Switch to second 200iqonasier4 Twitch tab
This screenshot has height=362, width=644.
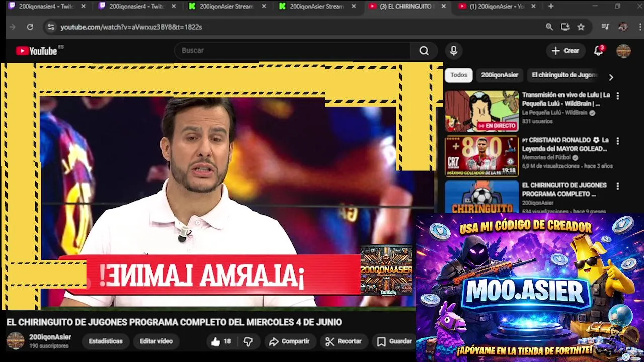137,6
